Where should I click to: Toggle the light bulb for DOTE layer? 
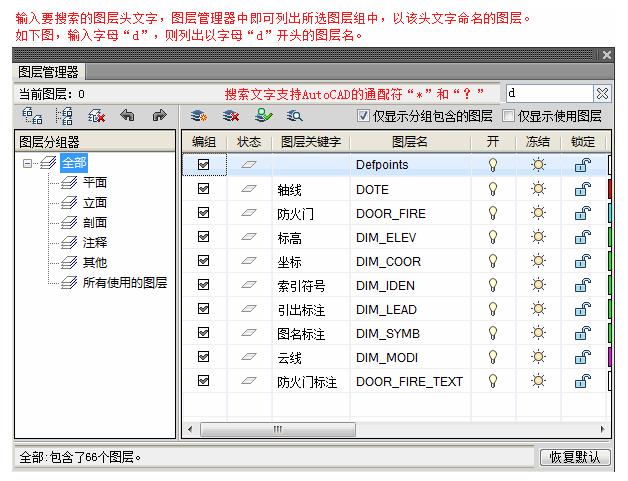(x=493, y=189)
